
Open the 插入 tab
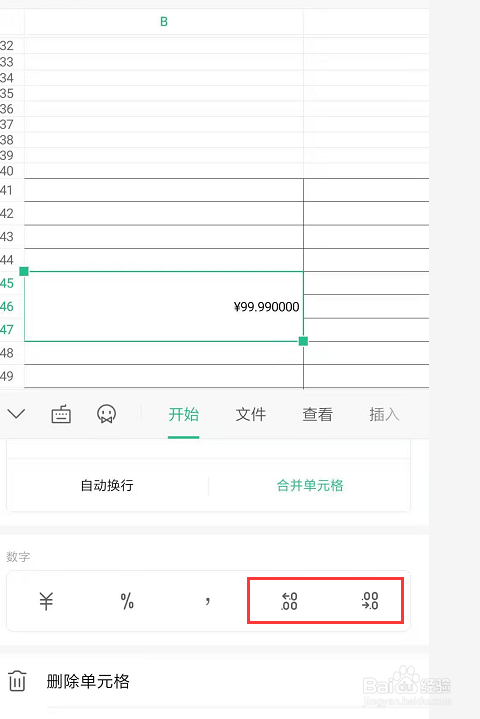click(384, 415)
